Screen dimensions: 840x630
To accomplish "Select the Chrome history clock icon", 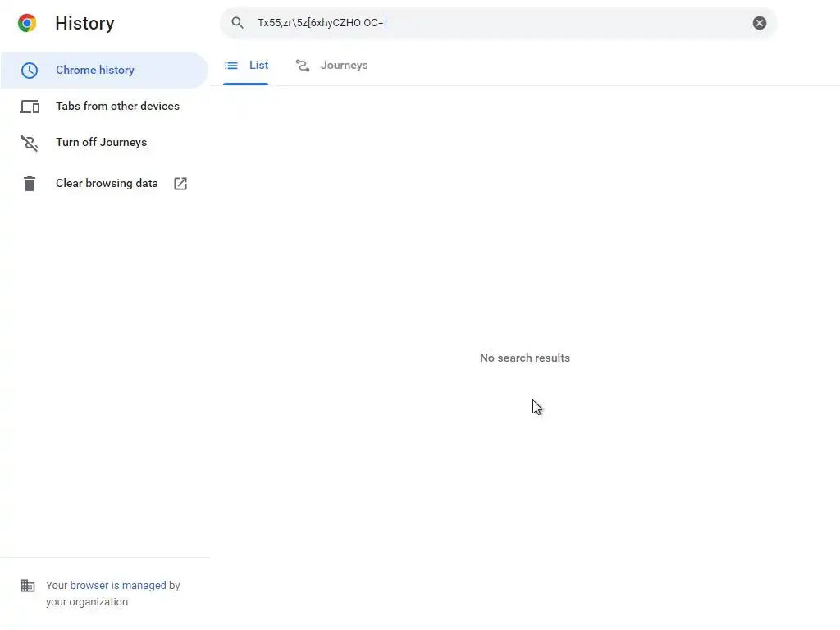I will point(30,71).
